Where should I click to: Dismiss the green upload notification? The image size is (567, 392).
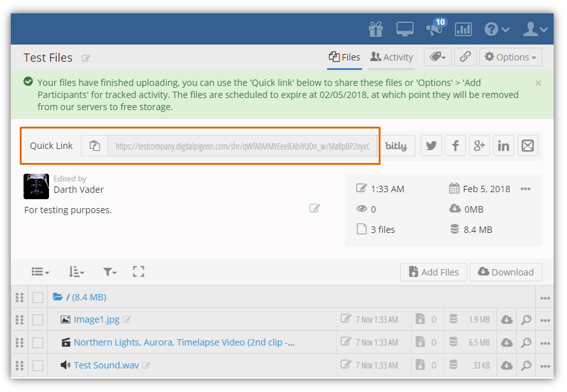tap(538, 83)
